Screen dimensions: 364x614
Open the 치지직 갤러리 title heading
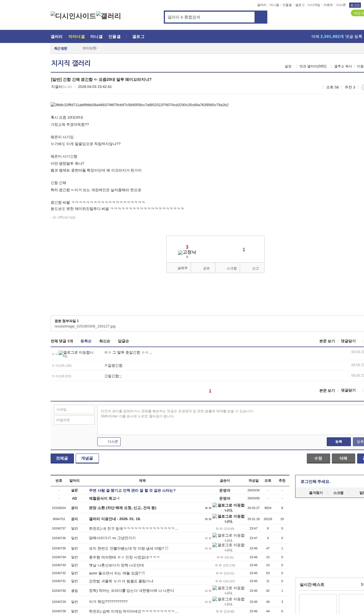[71, 63]
